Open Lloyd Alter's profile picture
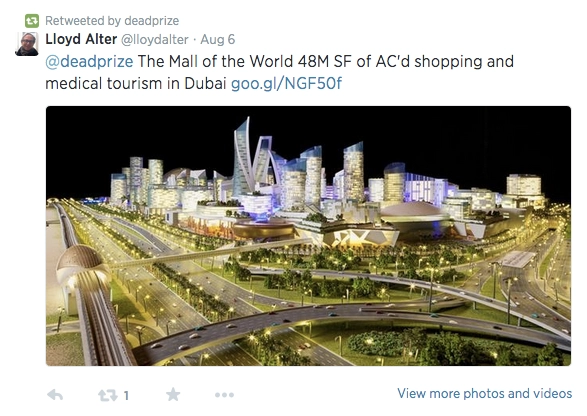The image size is (587, 416). (x=27, y=44)
